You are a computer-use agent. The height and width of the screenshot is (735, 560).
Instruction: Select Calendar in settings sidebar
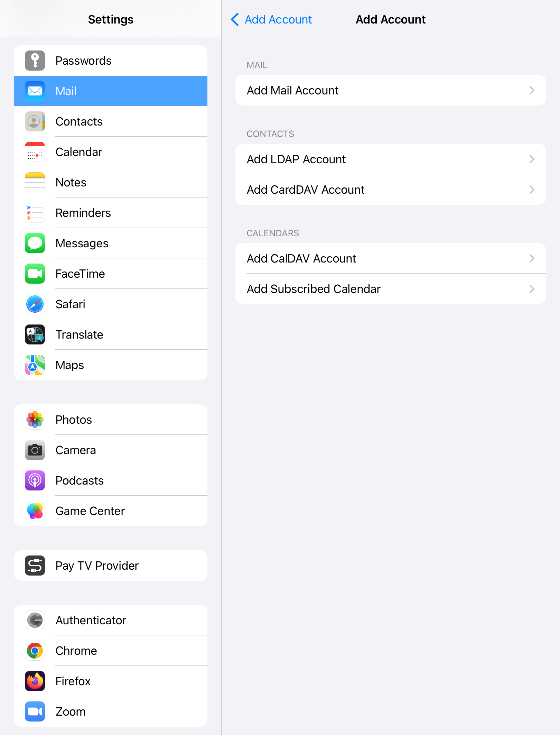tap(111, 152)
